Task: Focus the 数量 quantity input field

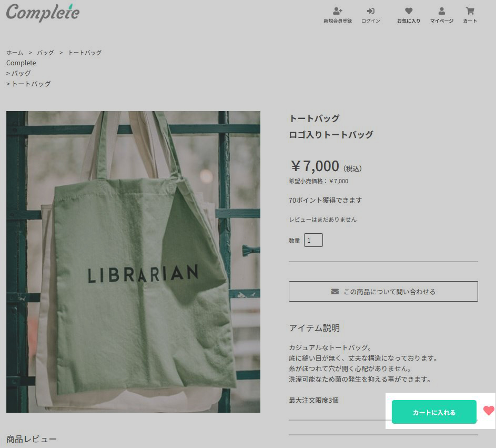Action: (313, 240)
